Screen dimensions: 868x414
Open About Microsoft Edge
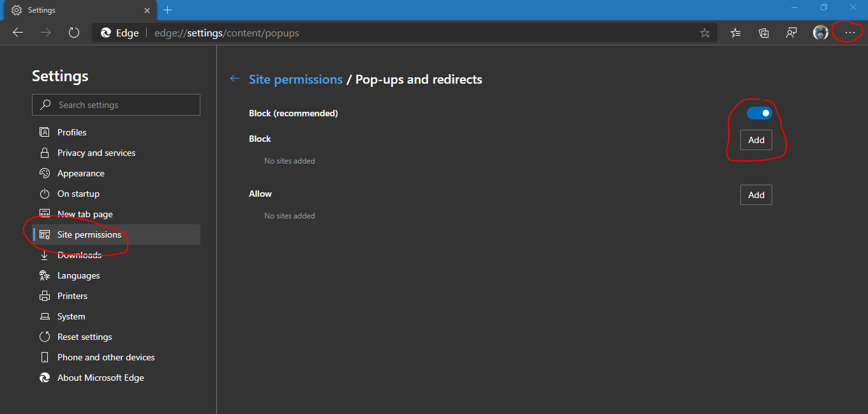pos(100,378)
